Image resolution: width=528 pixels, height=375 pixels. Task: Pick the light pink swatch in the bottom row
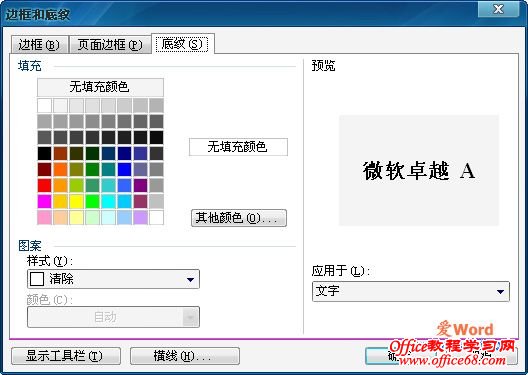point(44,217)
